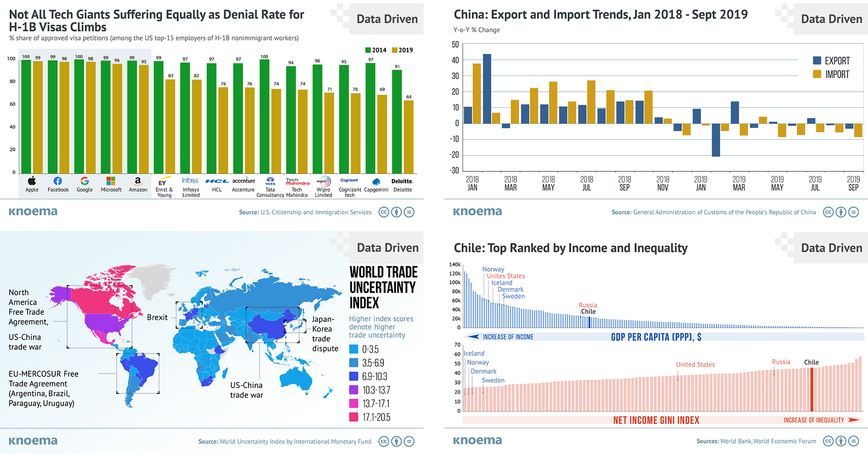
Task: Click the Capgemini logo
Action: point(376,181)
